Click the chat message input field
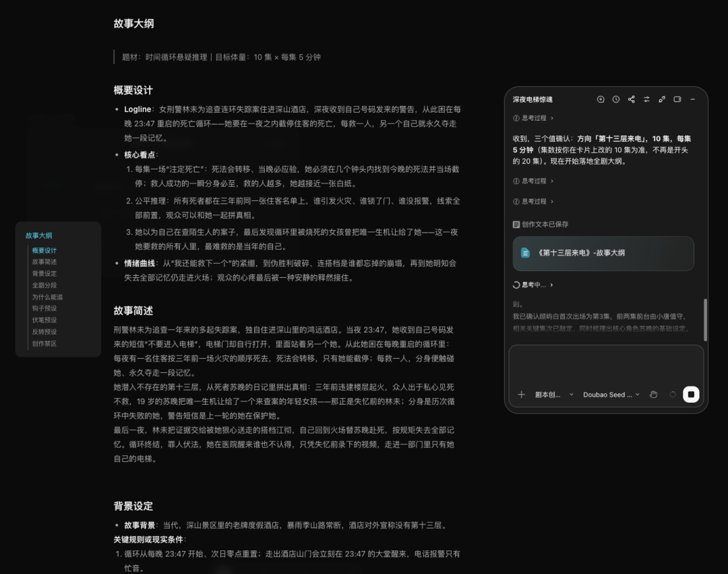This screenshot has width=728, height=574. tap(606, 364)
